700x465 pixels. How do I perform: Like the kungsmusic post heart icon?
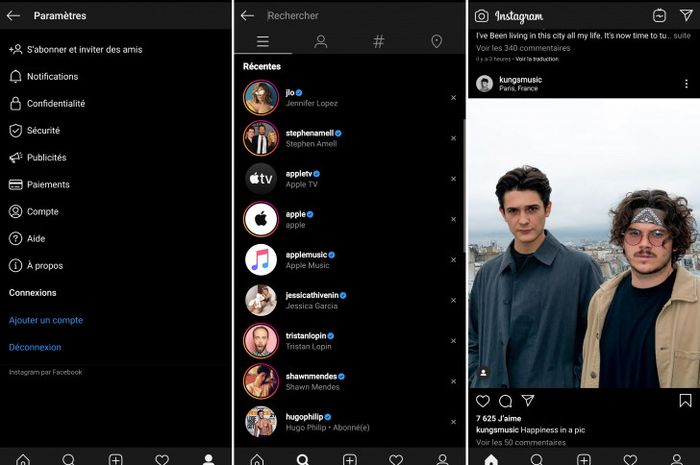483,401
